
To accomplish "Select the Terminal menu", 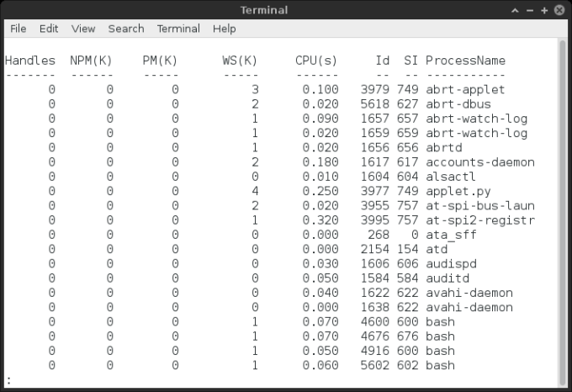I will 178,29.
